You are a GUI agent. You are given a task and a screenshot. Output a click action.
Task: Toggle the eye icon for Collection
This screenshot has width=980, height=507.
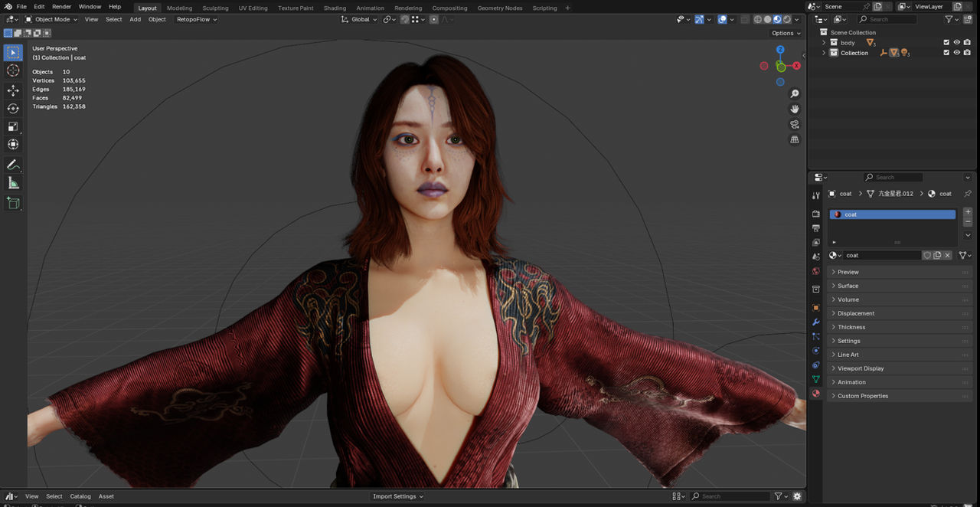coord(956,53)
